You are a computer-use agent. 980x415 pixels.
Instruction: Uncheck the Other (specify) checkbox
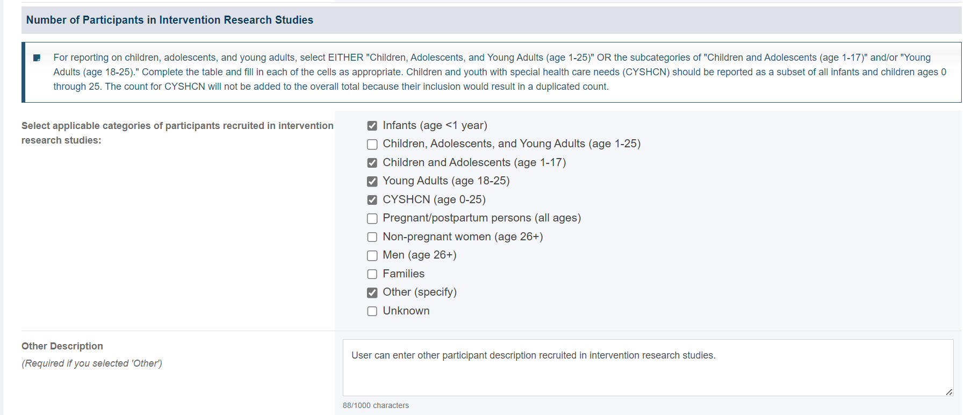point(372,292)
